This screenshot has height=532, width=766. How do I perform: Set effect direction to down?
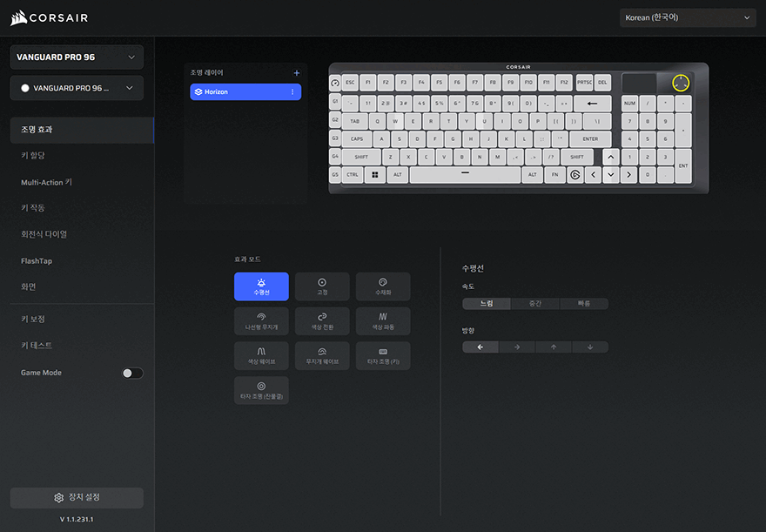[590, 347]
